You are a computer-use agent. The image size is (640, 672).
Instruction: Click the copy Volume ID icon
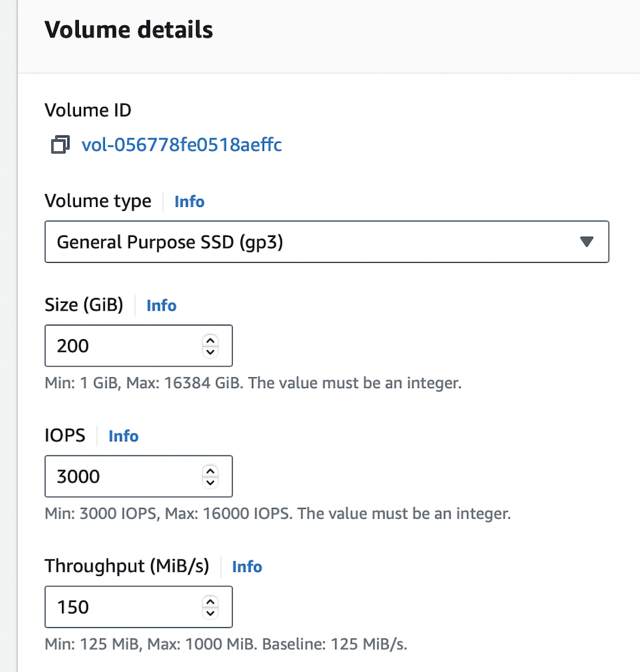[x=60, y=145]
